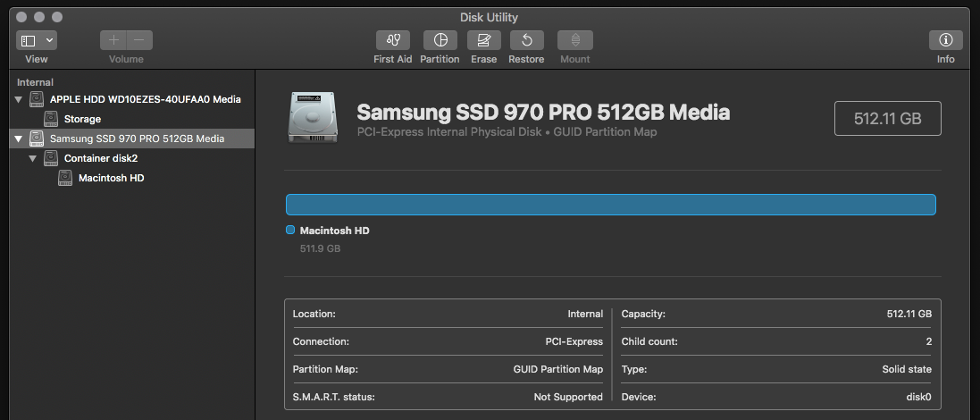The height and width of the screenshot is (420, 980).
Task: Select APPLE HDD WD10EZES media entry
Action: pos(145,99)
